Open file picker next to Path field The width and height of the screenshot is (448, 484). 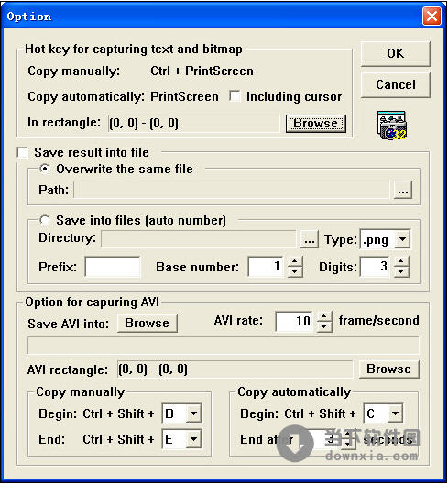pos(403,190)
